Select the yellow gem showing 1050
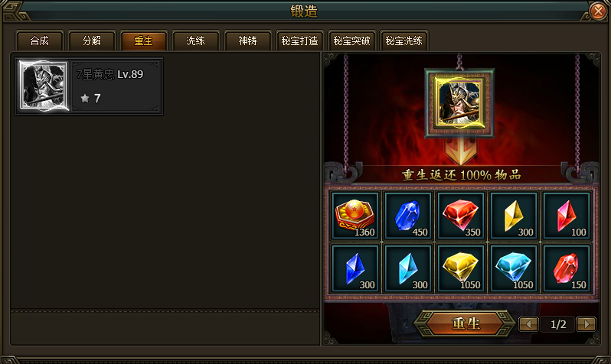 click(x=461, y=268)
